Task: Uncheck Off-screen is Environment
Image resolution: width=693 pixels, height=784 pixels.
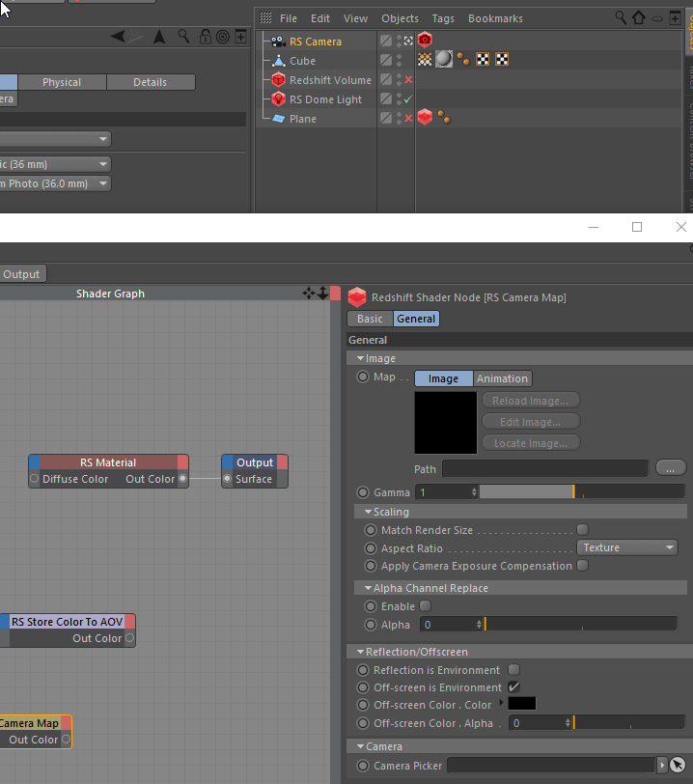Action: [513, 687]
